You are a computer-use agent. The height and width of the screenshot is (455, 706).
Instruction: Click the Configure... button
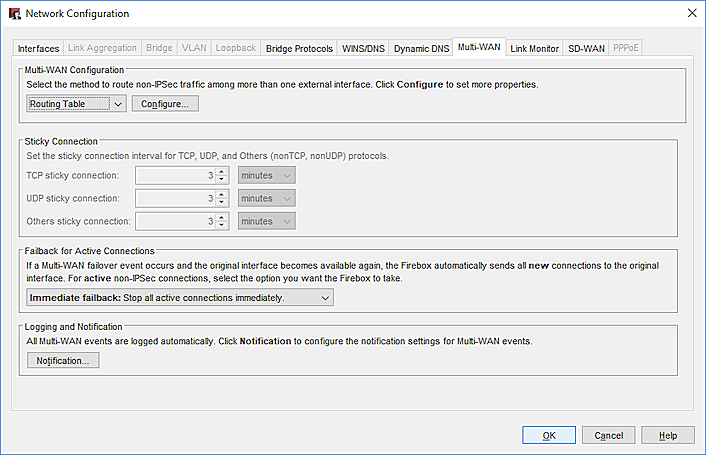point(165,104)
